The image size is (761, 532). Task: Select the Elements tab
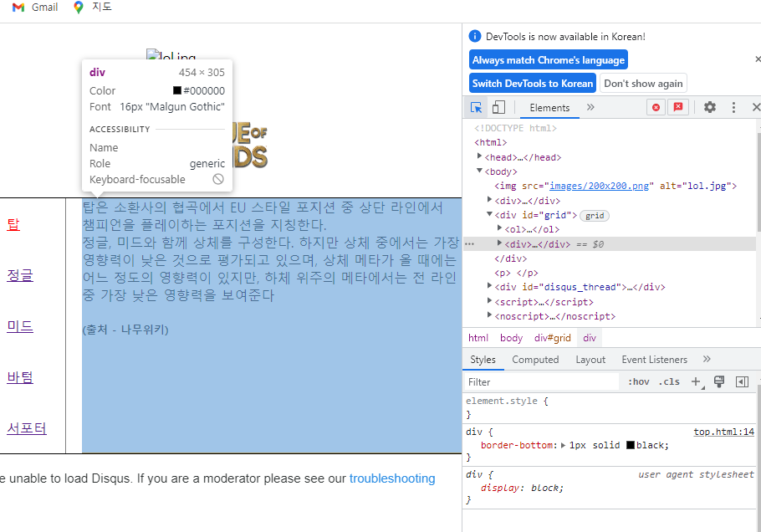[549, 108]
